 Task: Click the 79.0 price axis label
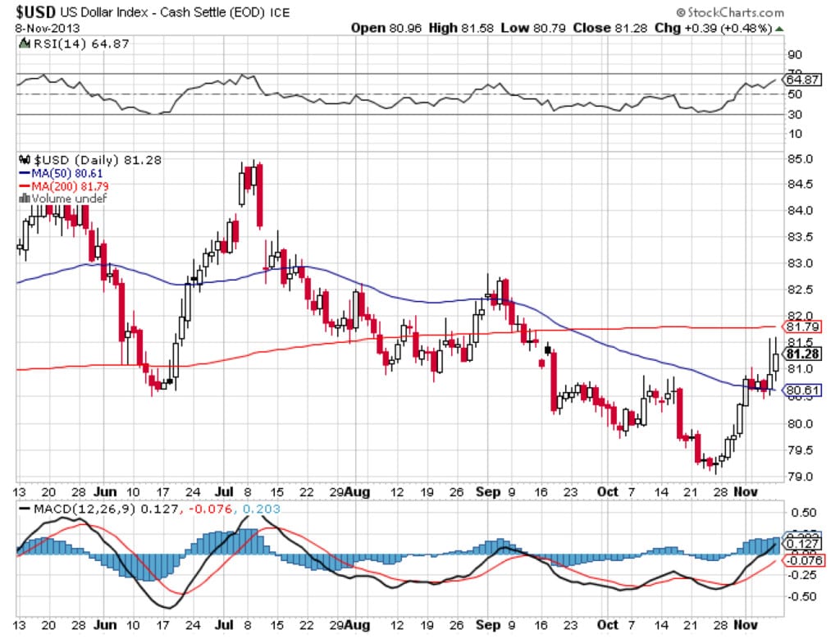(x=800, y=476)
